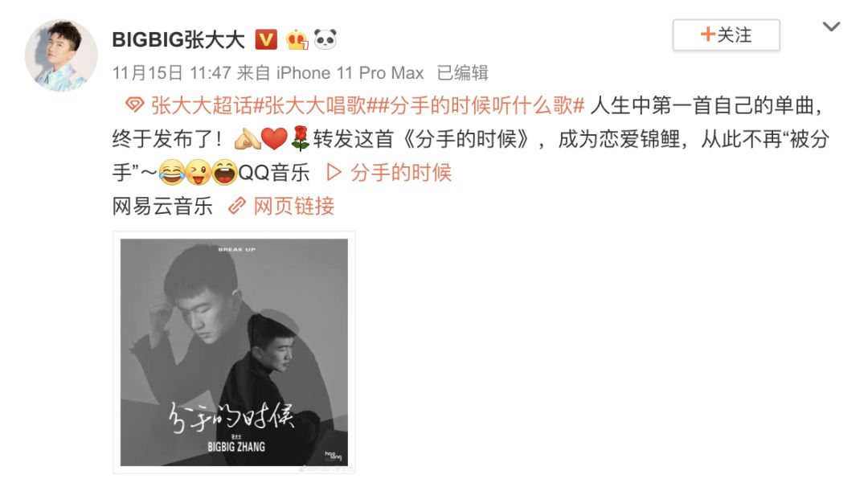
Task: Click the orange V verification badge
Action: point(266,40)
